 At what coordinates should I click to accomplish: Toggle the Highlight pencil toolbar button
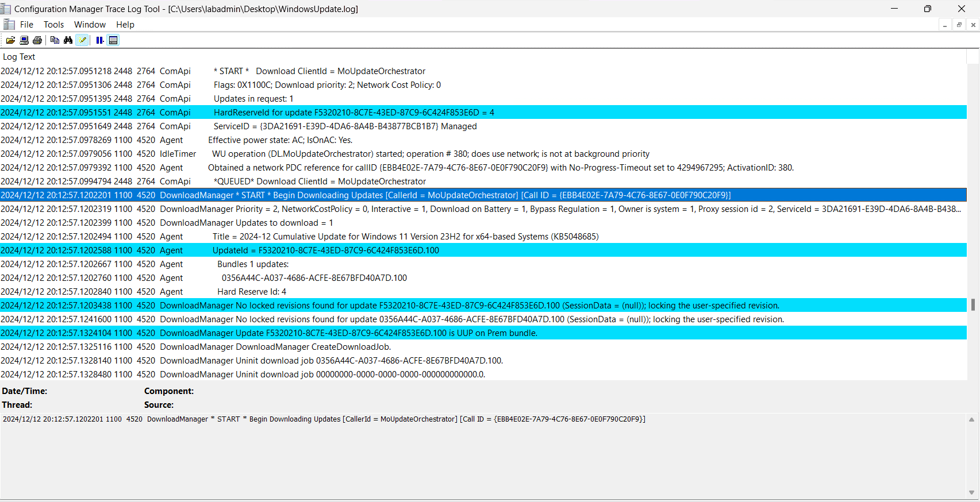click(x=82, y=40)
